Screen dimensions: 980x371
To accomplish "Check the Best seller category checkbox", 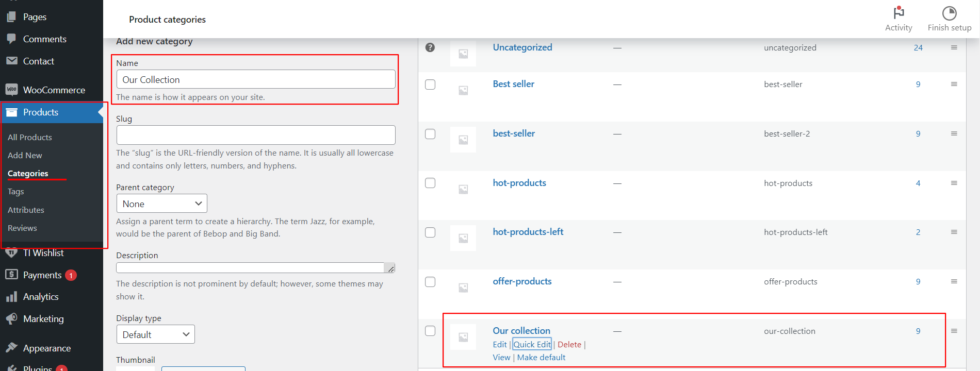I will click(x=430, y=85).
